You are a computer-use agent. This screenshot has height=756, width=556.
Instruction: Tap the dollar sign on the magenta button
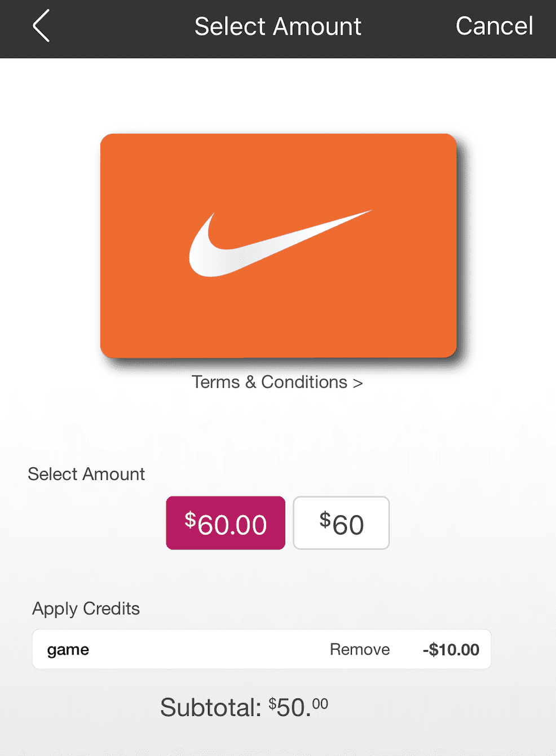(190, 518)
